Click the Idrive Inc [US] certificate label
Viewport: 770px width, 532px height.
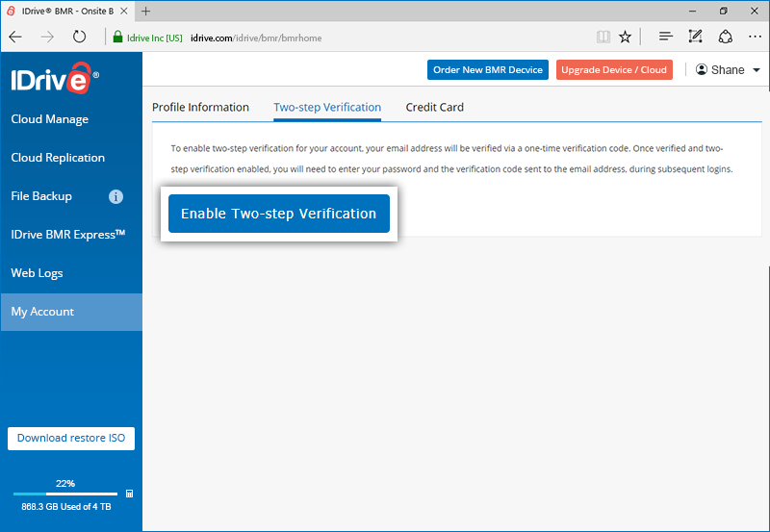(155, 38)
